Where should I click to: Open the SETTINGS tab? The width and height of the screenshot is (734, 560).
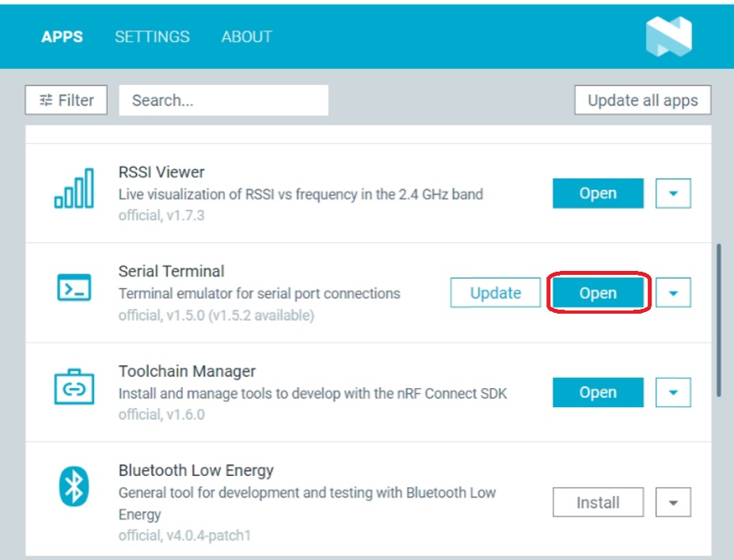pos(152,37)
